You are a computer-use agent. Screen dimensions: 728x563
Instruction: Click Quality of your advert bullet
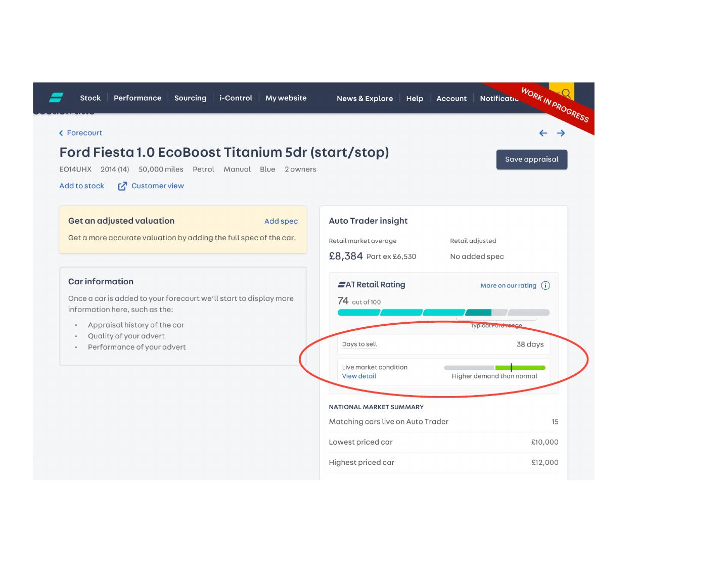click(126, 336)
